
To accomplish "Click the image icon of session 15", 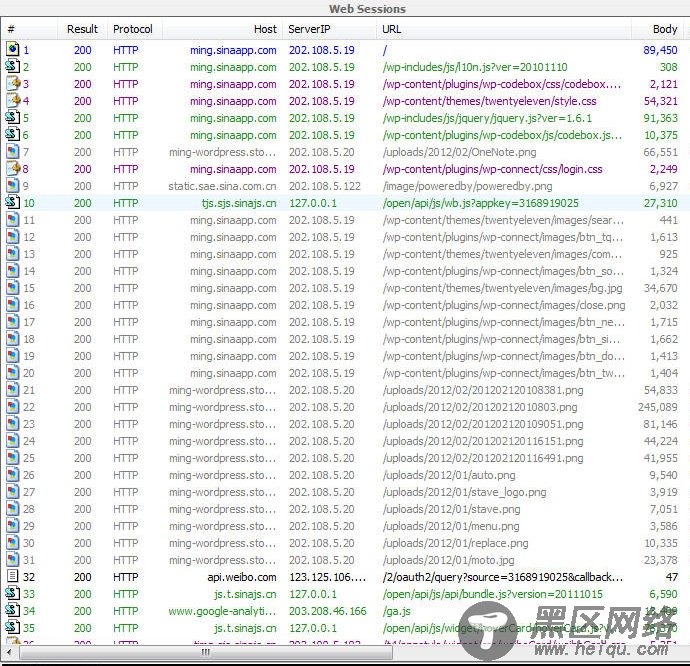I will [13, 288].
